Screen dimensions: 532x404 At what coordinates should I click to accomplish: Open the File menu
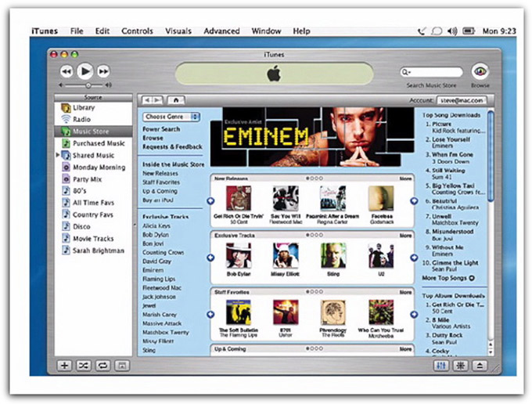tap(77, 31)
